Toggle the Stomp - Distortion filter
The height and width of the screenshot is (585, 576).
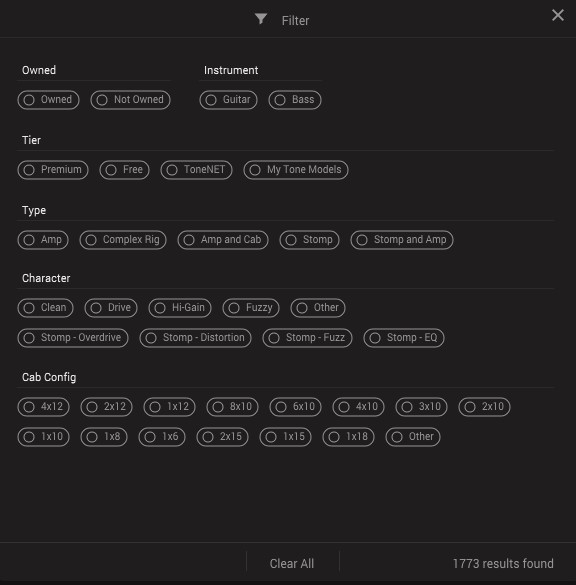(x=195, y=338)
